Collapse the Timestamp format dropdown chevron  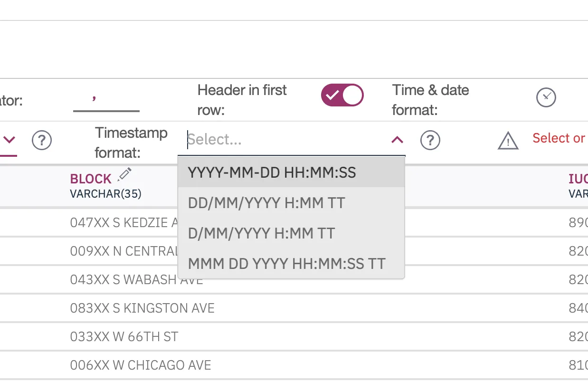point(397,140)
